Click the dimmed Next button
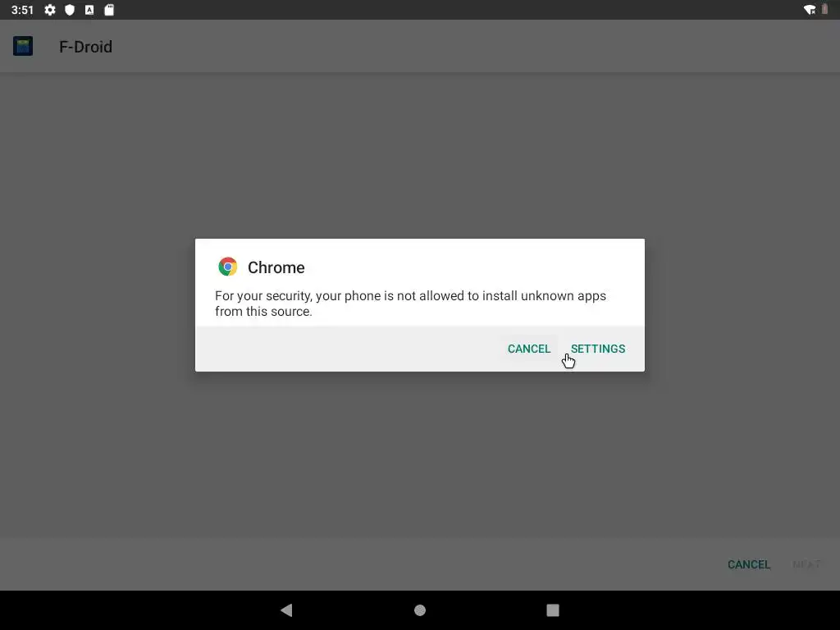Screen dimensions: 840x630 click(x=806, y=564)
